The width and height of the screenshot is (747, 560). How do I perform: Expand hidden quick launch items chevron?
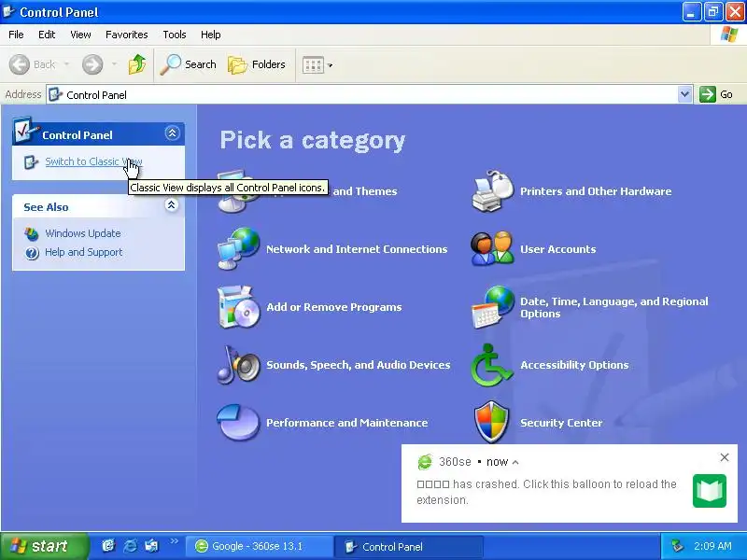point(175,541)
